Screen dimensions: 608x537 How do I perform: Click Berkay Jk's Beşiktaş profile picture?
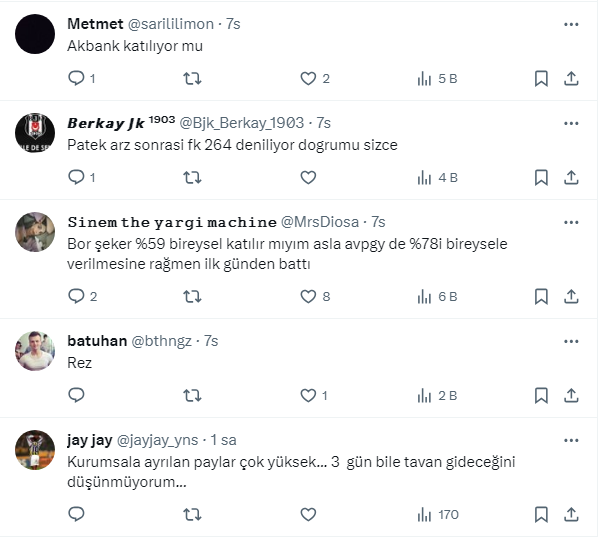pyautogui.click(x=35, y=132)
